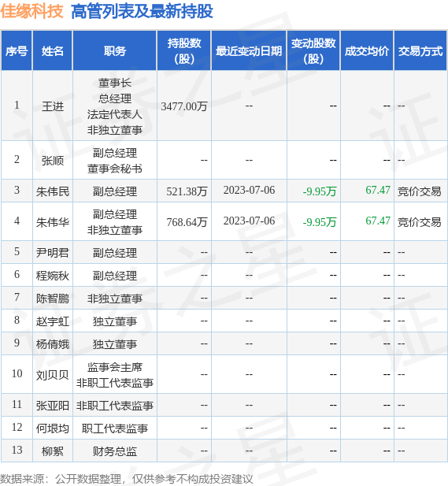Click 陈智鹏's 非独立董事 position

tap(115, 299)
